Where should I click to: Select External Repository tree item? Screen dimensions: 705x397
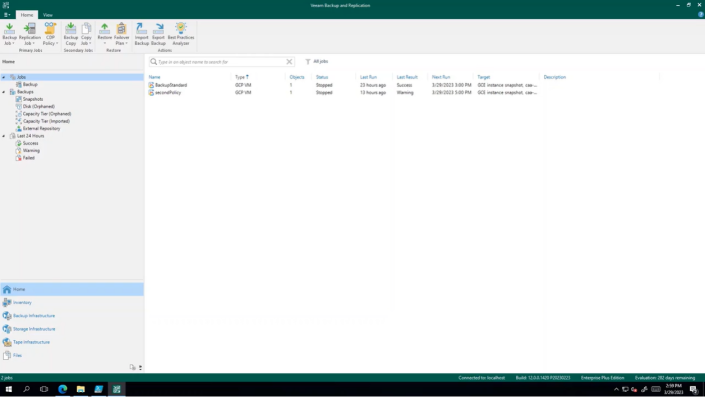point(41,129)
